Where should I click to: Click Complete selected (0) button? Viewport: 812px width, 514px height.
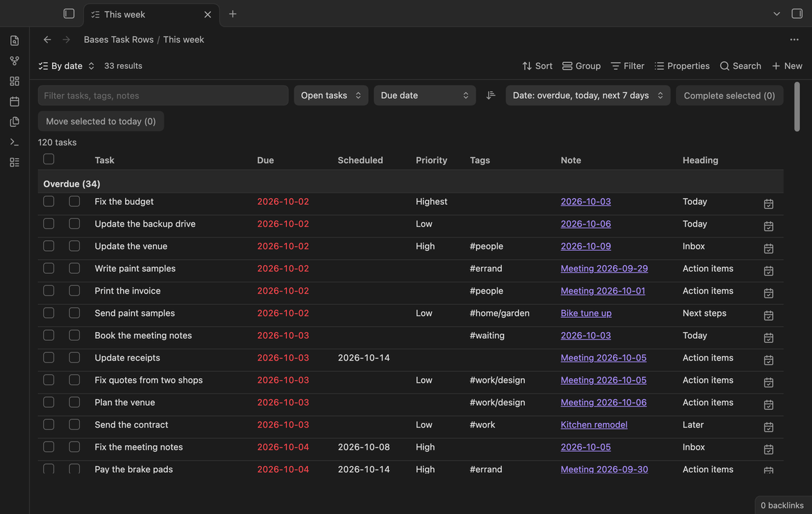pyautogui.click(x=729, y=95)
